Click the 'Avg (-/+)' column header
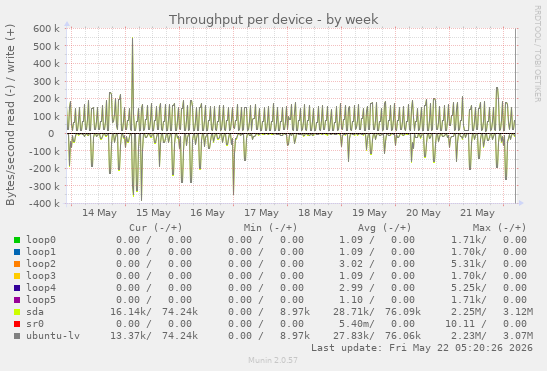Image resolution: width=547 pixels, height=371 pixels. (x=385, y=228)
